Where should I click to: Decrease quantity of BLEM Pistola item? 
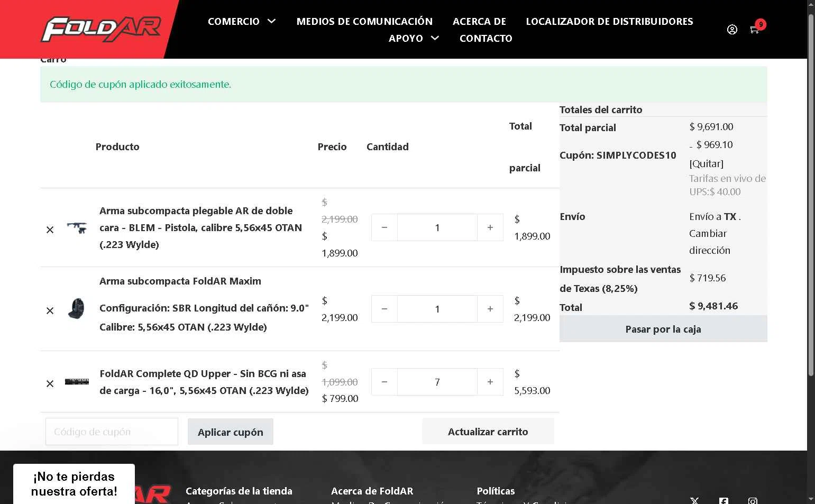coord(384,227)
